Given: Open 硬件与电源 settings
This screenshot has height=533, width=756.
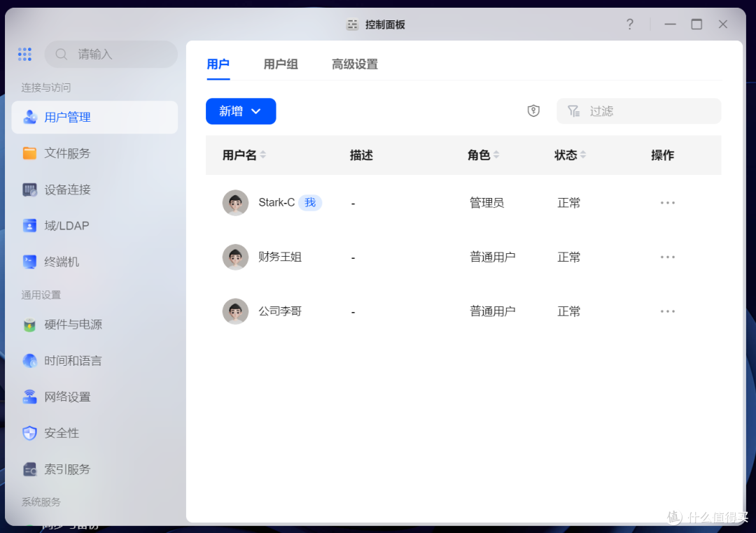Looking at the screenshot, I should point(94,325).
